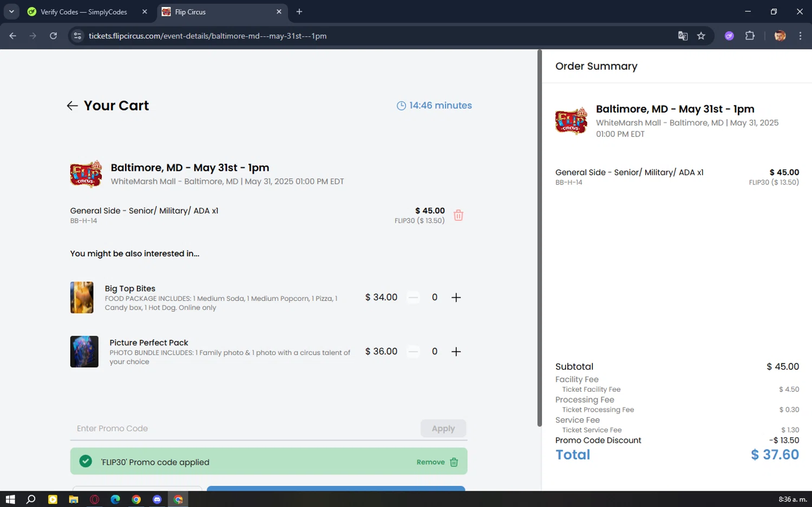Click the green promo applied checkmark icon
This screenshot has width=812, height=507.
pyautogui.click(x=86, y=462)
